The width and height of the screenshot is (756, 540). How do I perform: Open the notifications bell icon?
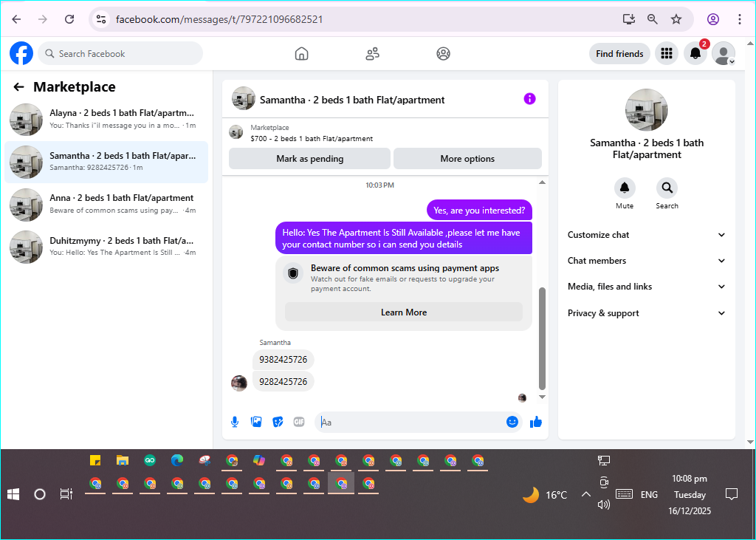pyautogui.click(x=695, y=54)
